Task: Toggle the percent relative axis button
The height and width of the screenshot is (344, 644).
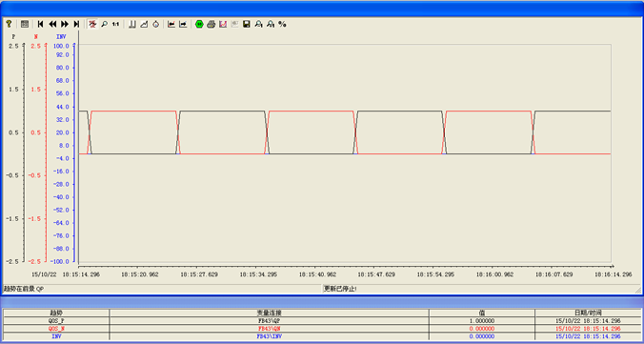Action: point(282,24)
